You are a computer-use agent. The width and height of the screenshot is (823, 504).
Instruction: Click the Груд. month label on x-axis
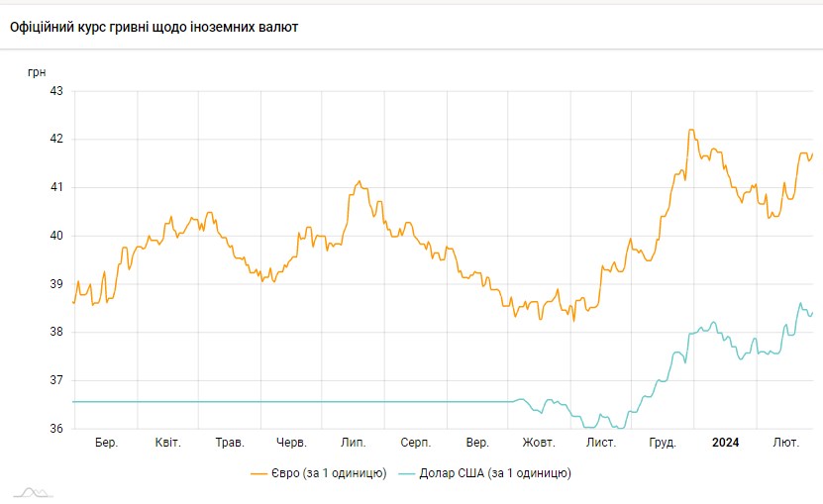[662, 443]
